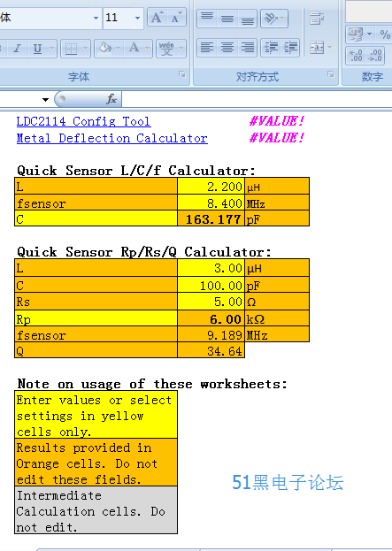
Task: Apply italic formatting
Action: click(17, 48)
